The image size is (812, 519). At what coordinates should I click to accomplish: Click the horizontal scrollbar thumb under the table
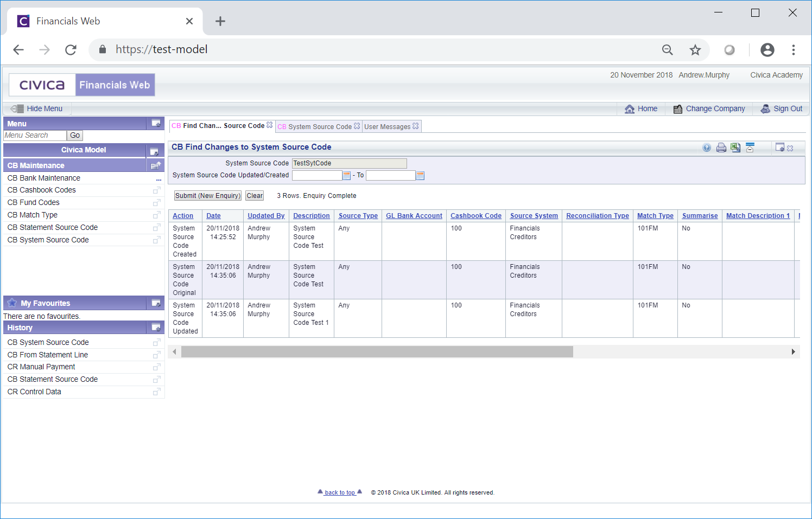(377, 352)
